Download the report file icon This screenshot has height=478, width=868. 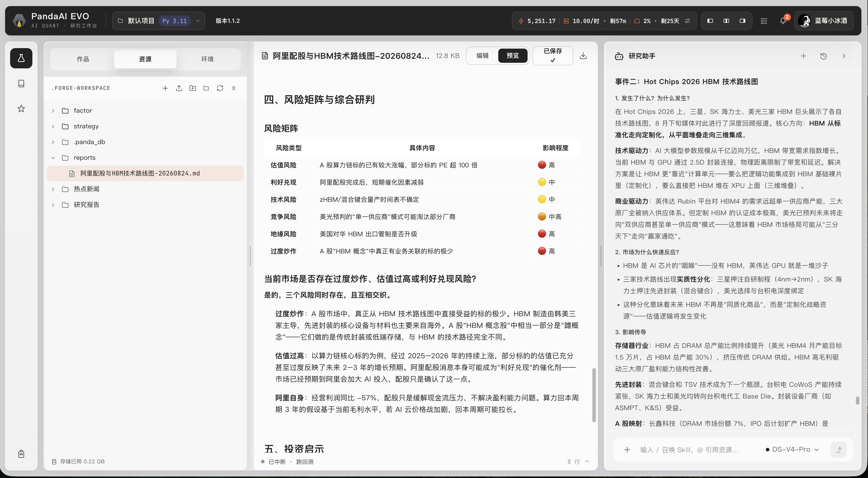[x=583, y=56]
